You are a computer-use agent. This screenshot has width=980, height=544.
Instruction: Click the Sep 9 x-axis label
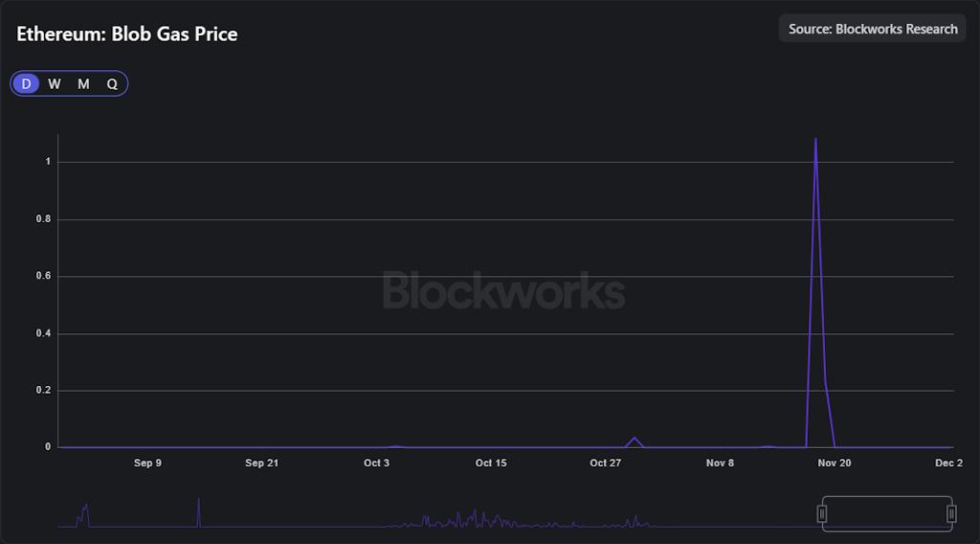coord(147,464)
